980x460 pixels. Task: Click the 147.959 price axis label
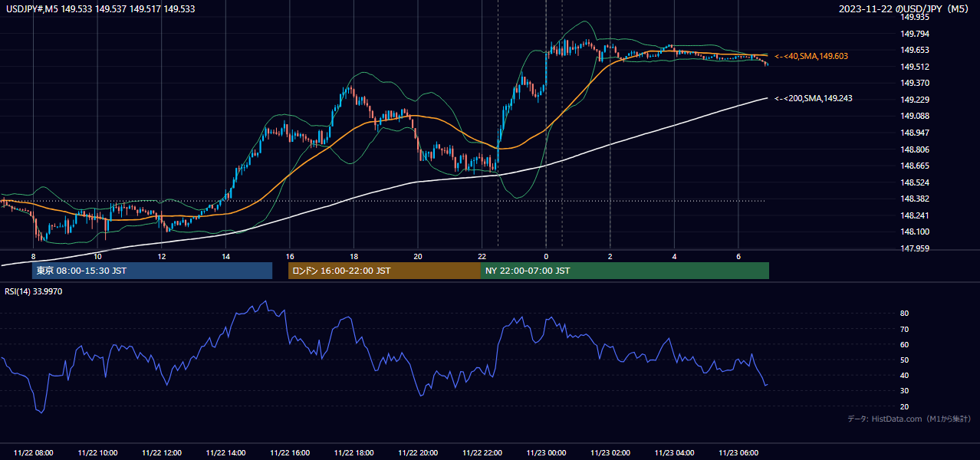916,248
